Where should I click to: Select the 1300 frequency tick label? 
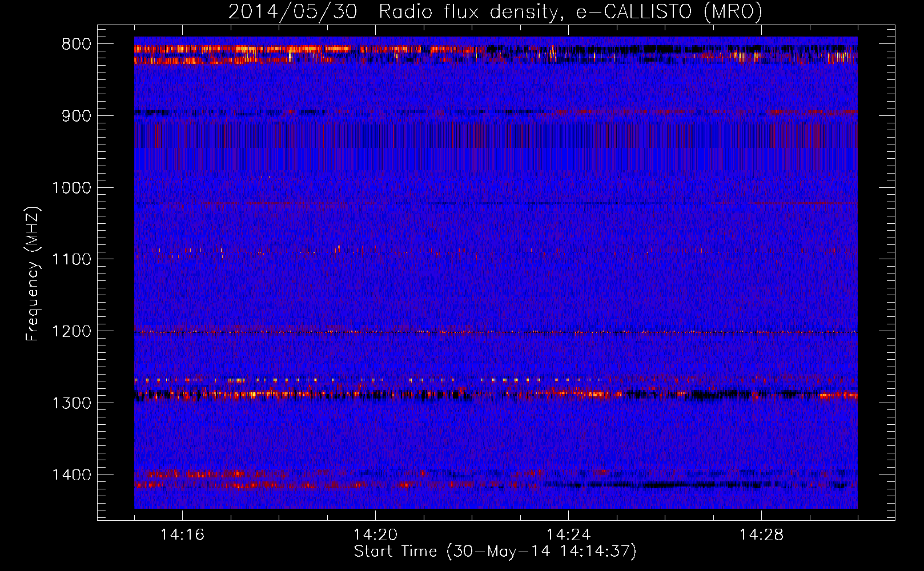coord(71,403)
